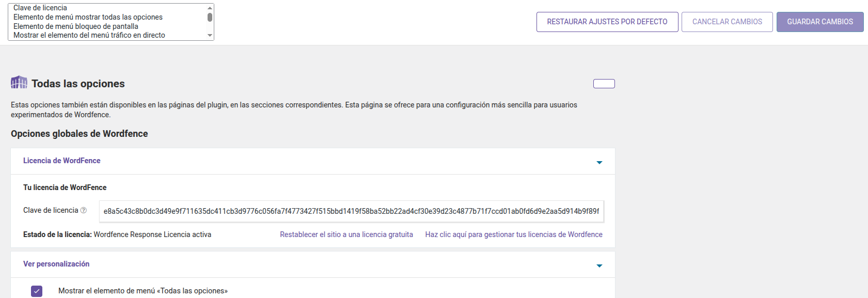
Task: Click the Ver personalización section title
Action: pos(56,264)
